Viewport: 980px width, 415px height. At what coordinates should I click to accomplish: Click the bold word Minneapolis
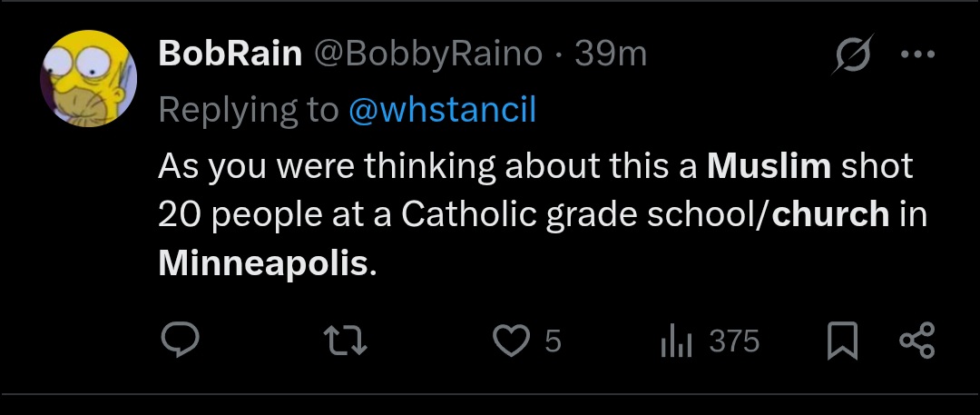coord(263,262)
